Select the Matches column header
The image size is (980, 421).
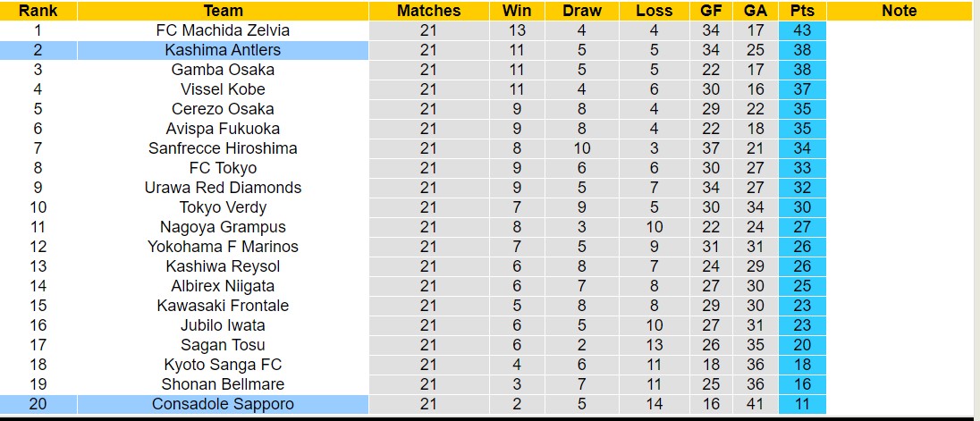click(x=428, y=11)
